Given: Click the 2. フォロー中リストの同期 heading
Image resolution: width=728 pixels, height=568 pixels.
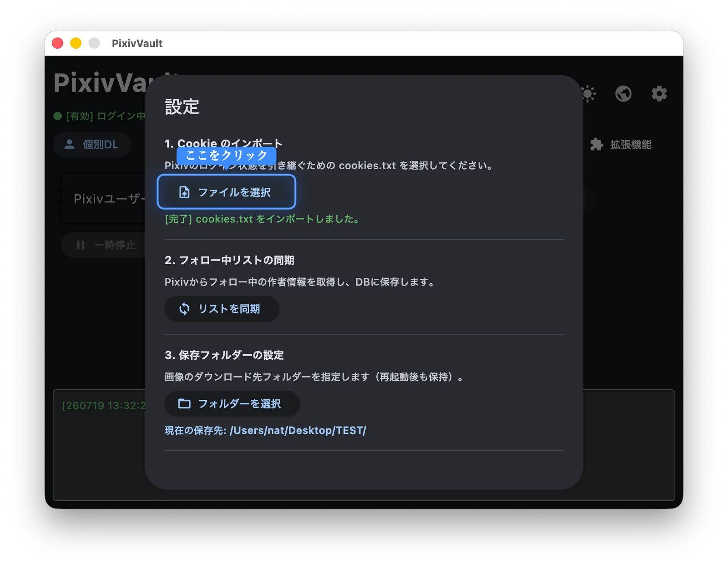Looking at the screenshot, I should (229, 260).
